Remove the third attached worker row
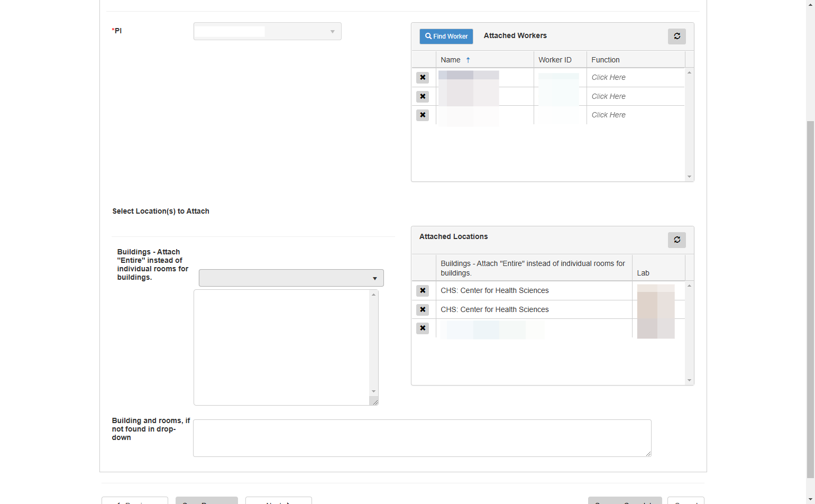 coord(422,115)
